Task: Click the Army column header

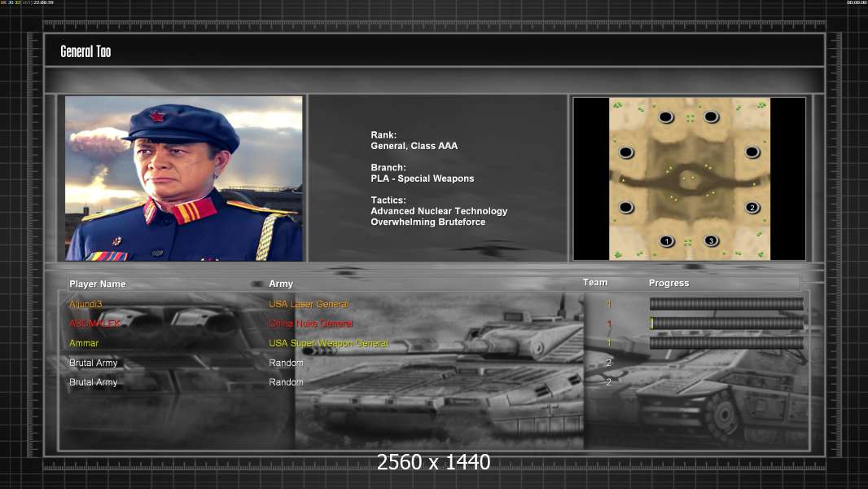Action: (281, 284)
